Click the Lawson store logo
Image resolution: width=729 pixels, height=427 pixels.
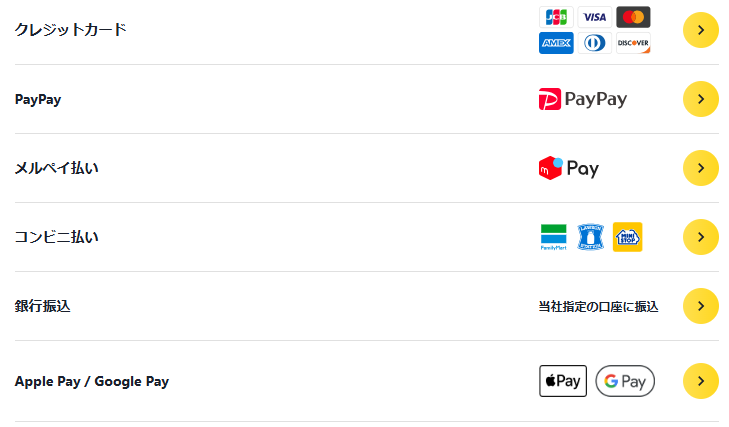(x=591, y=237)
